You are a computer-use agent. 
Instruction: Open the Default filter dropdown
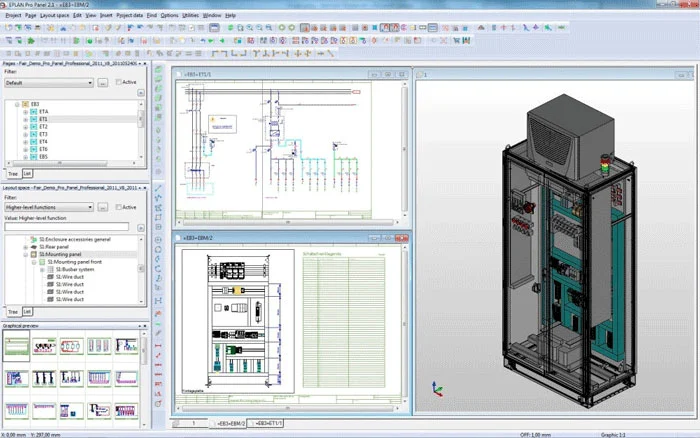click(x=49, y=83)
